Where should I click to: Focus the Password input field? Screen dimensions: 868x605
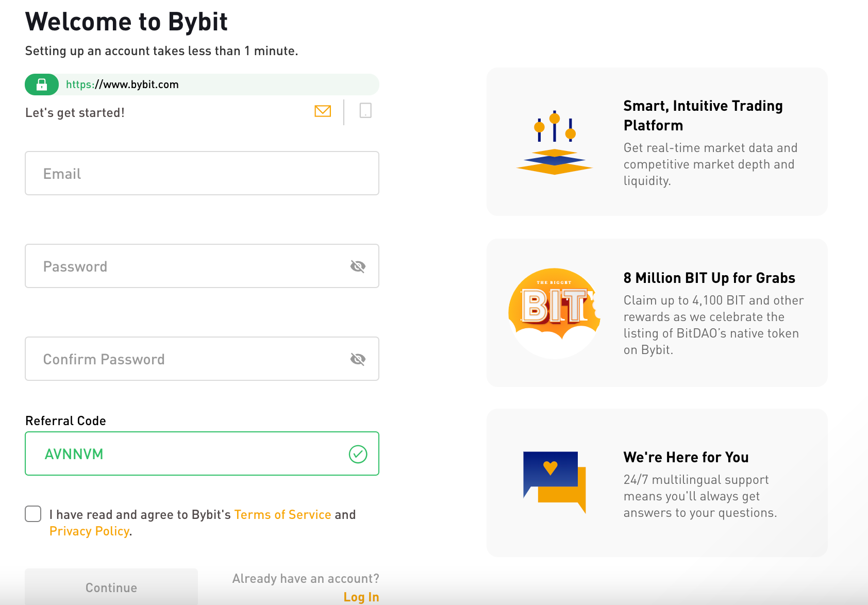point(202,266)
